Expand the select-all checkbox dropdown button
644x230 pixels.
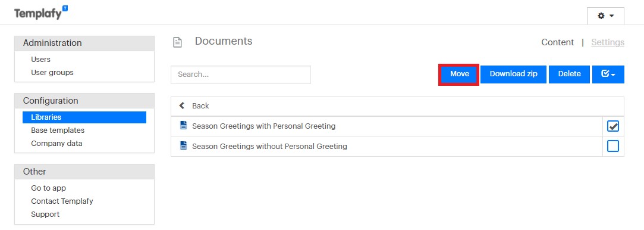click(x=608, y=74)
